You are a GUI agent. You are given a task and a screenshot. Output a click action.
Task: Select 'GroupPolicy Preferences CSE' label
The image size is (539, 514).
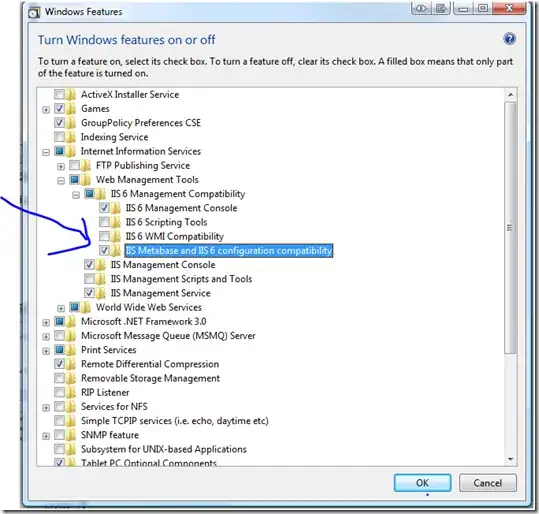pos(141,123)
